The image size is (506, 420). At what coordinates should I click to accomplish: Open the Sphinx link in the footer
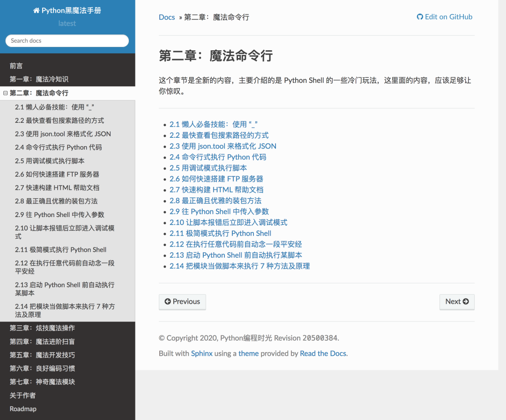pyautogui.click(x=201, y=353)
